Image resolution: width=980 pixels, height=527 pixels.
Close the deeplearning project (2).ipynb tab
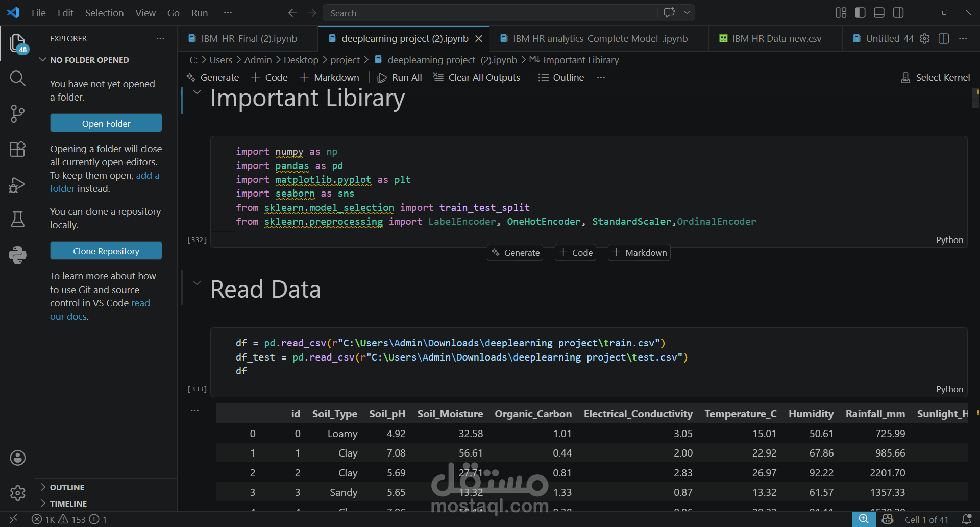pos(479,38)
